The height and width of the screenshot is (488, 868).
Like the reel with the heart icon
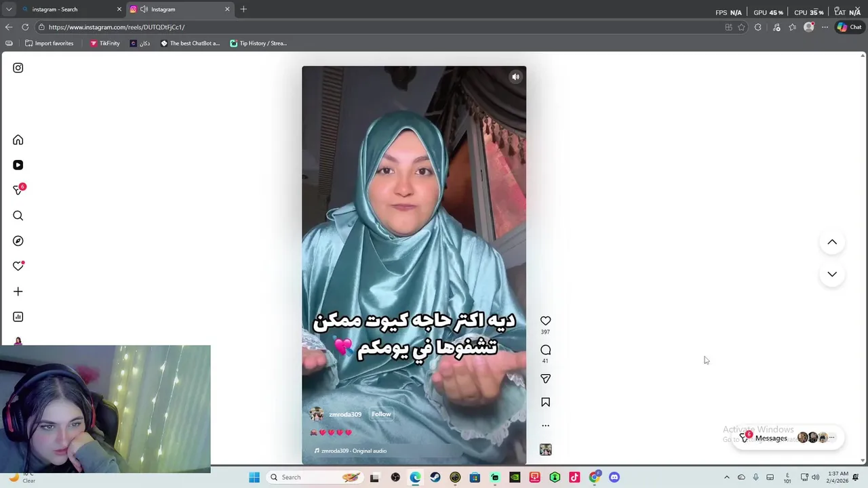[x=545, y=321]
